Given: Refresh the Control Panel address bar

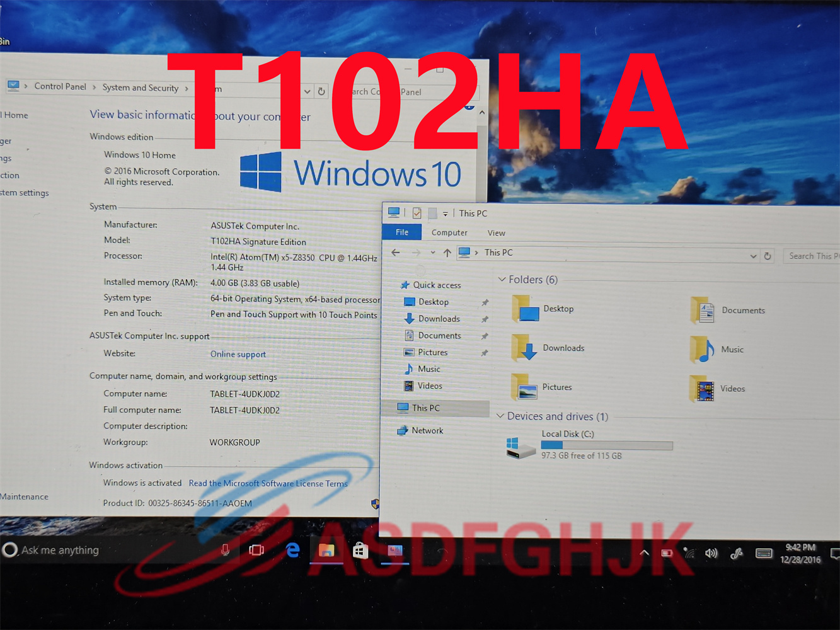Looking at the screenshot, I should click(321, 91).
